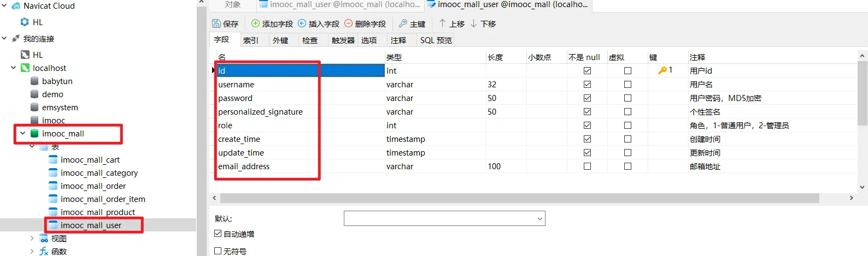Click the 添加字段 plus icon

[x=255, y=23]
